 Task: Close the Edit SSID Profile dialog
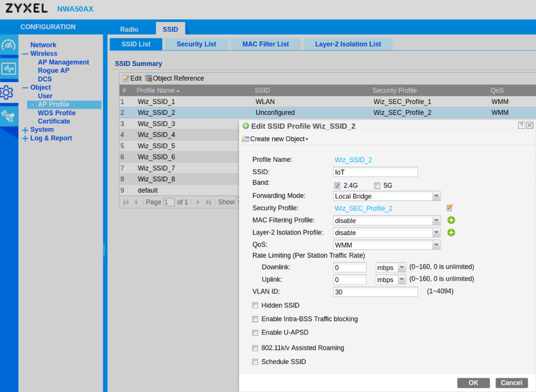coord(530,125)
